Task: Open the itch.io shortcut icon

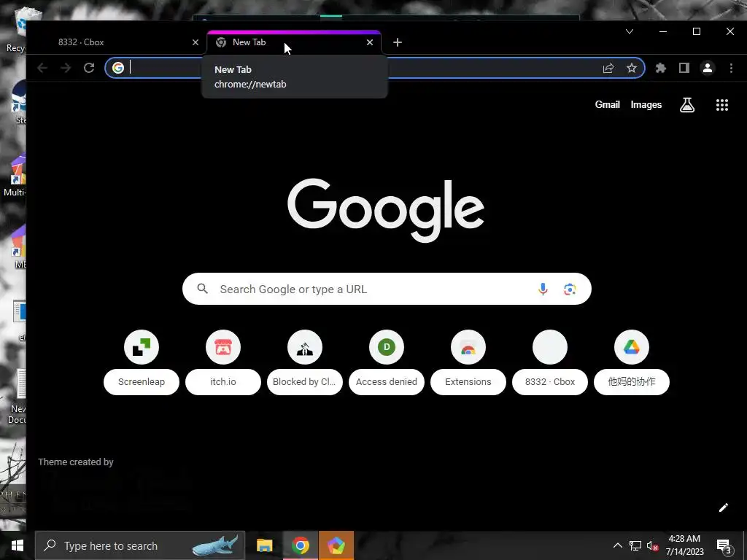Action: 223,347
